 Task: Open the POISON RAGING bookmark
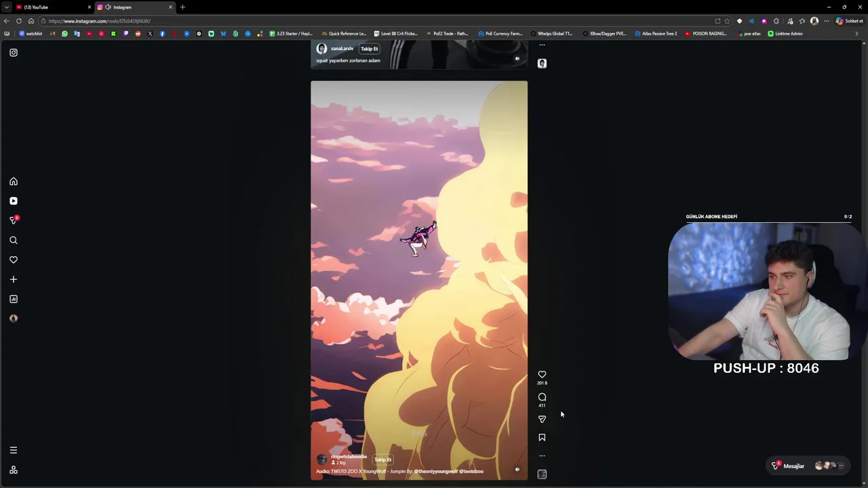coord(706,33)
